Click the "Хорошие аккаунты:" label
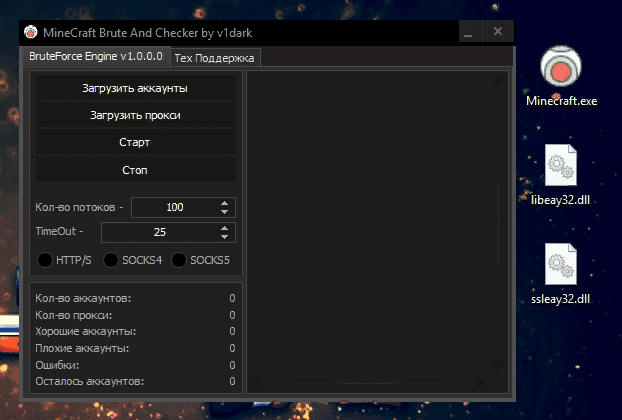Image resolution: width=622 pixels, height=420 pixels. point(86,331)
